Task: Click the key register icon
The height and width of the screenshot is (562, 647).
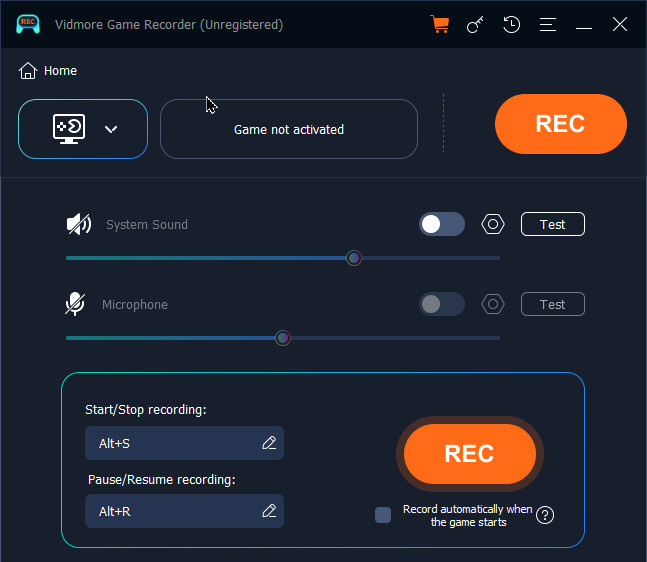Action: click(x=475, y=25)
